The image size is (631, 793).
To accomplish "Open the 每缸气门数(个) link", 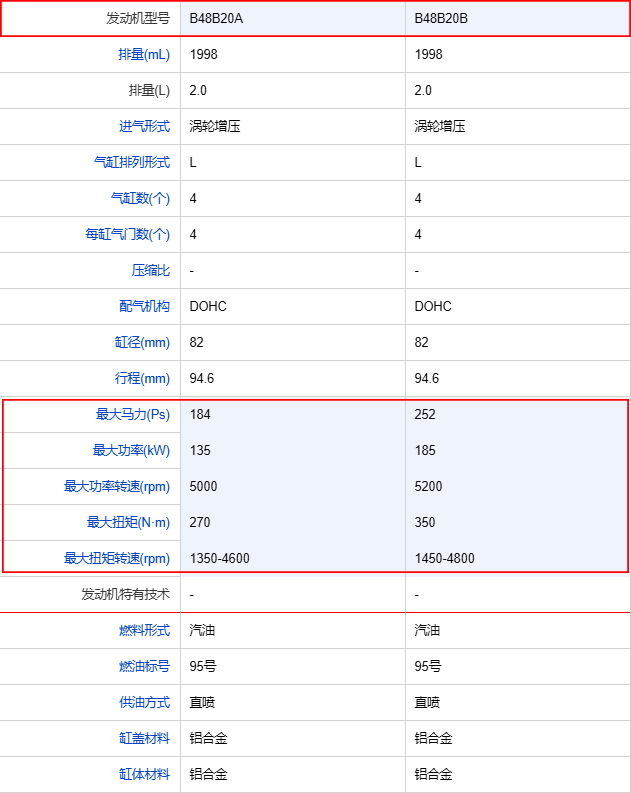I will coord(128,234).
